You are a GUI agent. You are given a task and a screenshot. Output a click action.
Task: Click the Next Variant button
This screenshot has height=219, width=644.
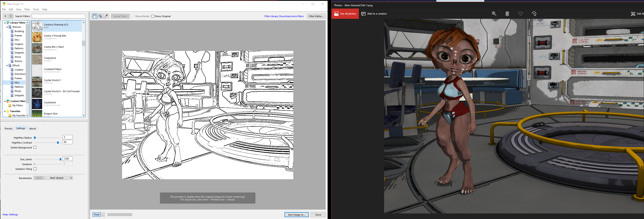click(57, 178)
